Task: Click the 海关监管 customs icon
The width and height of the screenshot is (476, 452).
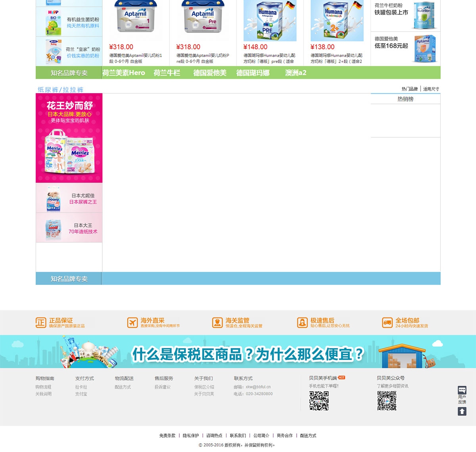Action: (x=217, y=323)
